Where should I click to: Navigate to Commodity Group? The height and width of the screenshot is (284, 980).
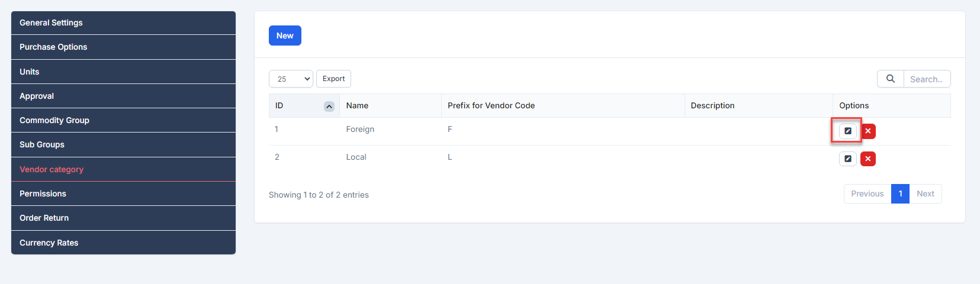click(x=123, y=120)
